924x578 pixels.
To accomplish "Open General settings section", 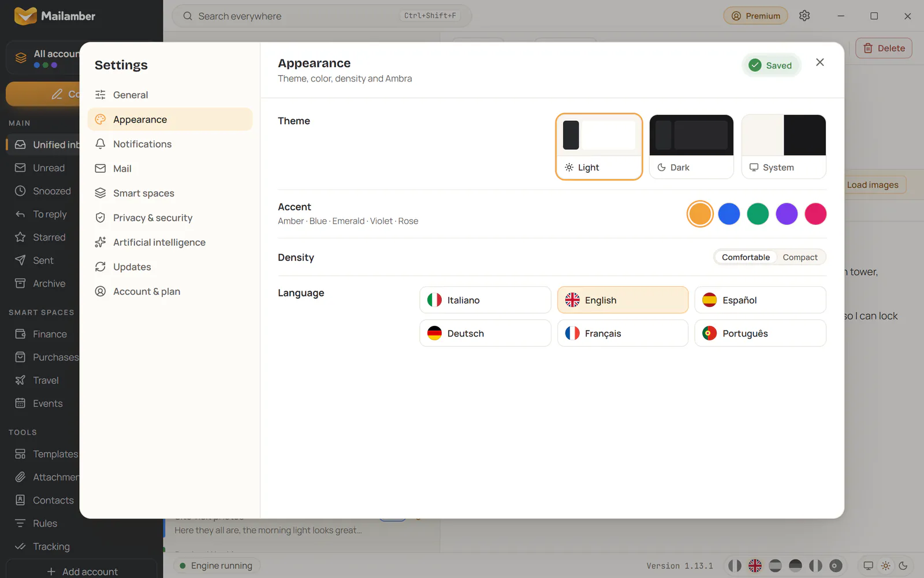I will [170, 95].
